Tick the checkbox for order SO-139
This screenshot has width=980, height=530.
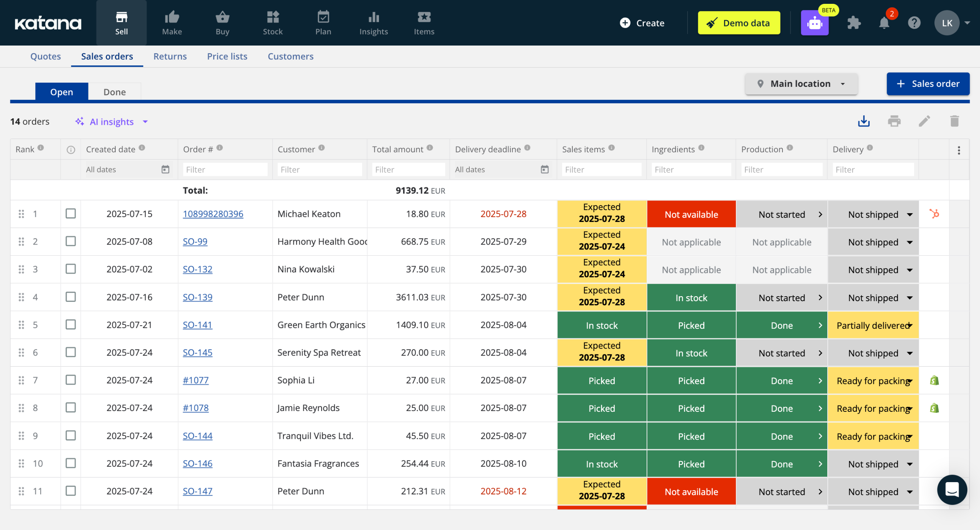(x=70, y=297)
